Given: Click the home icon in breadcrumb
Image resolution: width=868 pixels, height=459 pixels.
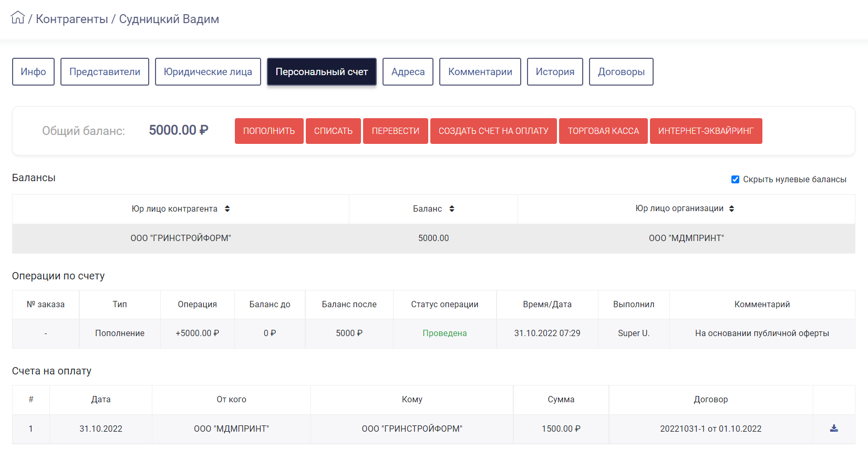Looking at the screenshot, I should coord(18,17).
